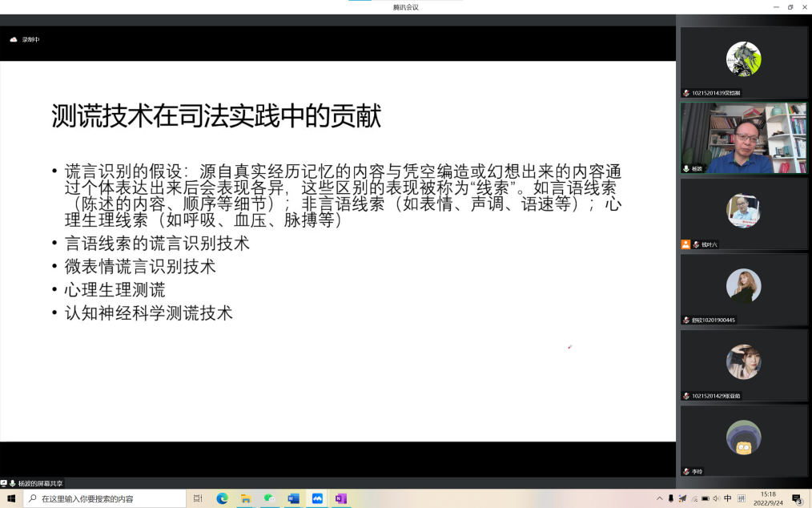Click the Task View icon
The width and height of the screenshot is (812, 508).
(198, 498)
